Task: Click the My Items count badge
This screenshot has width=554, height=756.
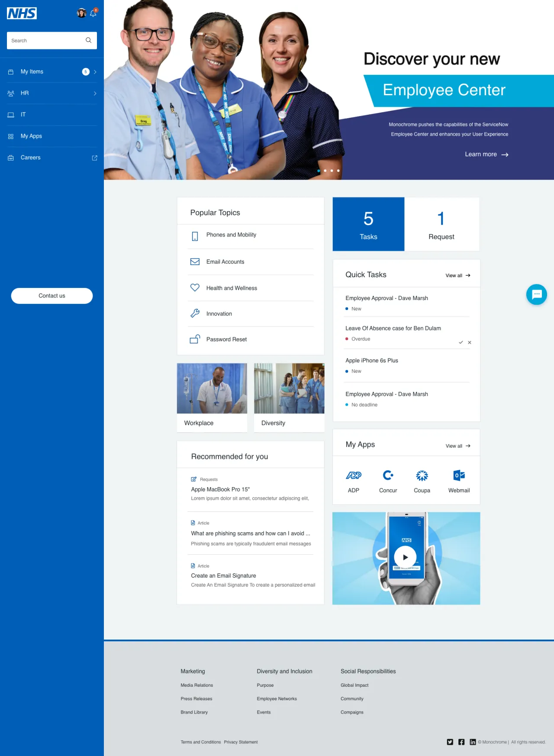Action: (86, 72)
